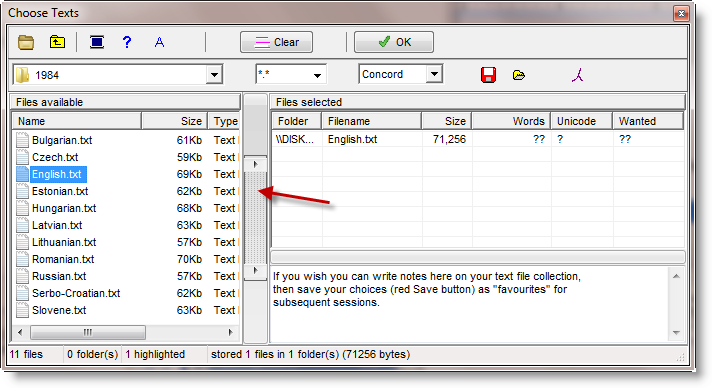The width and height of the screenshot is (712, 388).
Task: Select Latvian.txt in files available
Action: (57, 225)
